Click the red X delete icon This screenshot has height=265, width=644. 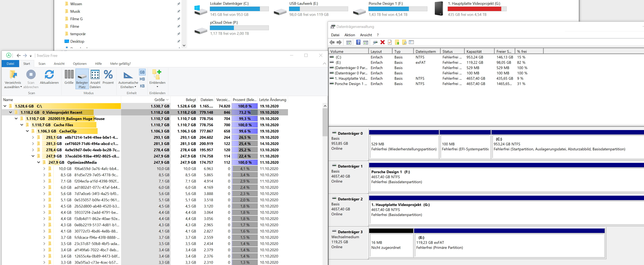click(x=382, y=42)
